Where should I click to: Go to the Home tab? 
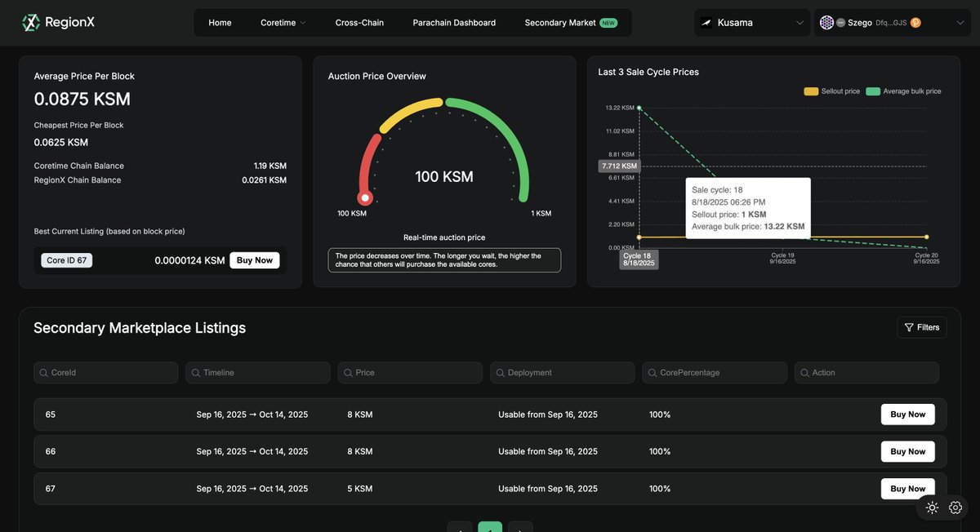[x=220, y=23]
